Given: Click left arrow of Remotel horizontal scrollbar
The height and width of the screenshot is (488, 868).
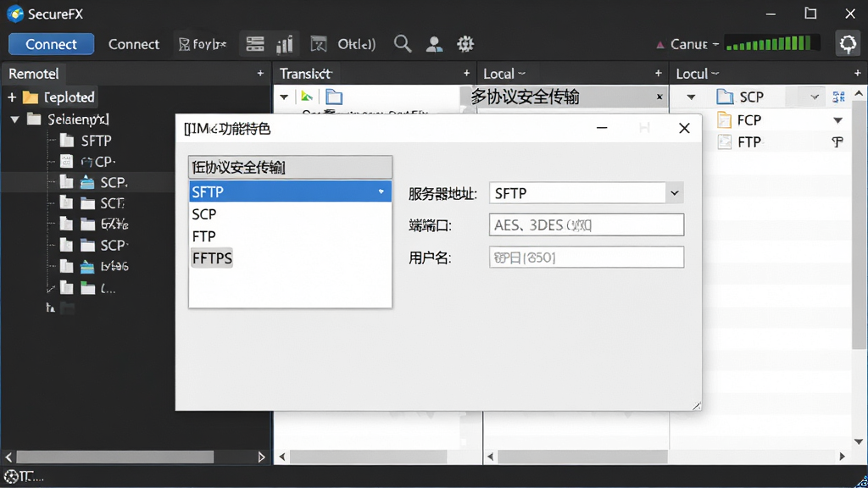Looking at the screenshot, I should click(x=8, y=457).
